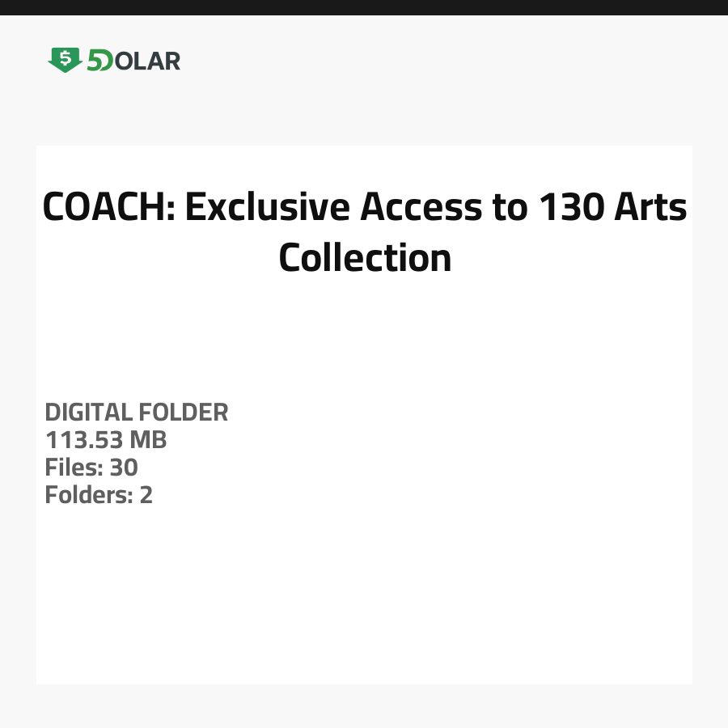
Task: Open the 5DOLAR homepage via logo text
Action: (133, 61)
